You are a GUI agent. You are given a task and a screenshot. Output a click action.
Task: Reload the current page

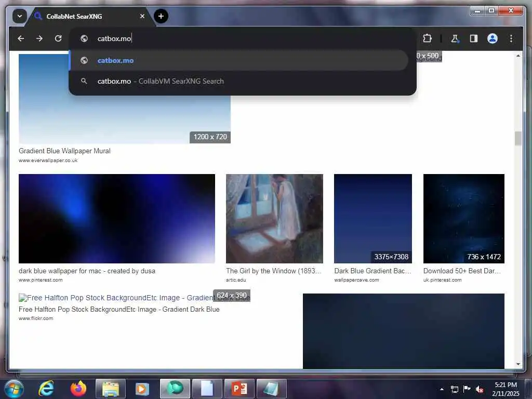coord(58,38)
